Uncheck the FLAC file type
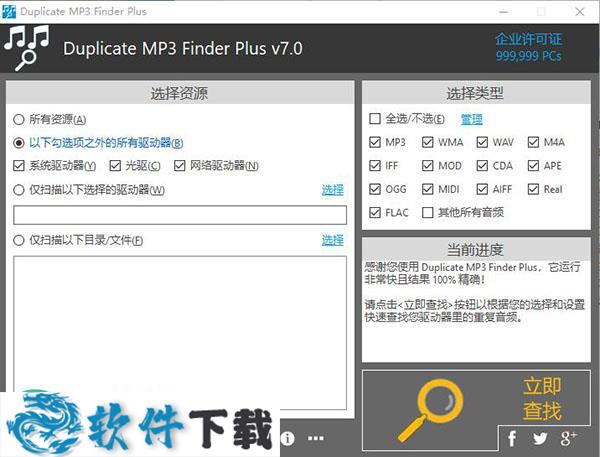This screenshot has width=600, height=457. 375,212
